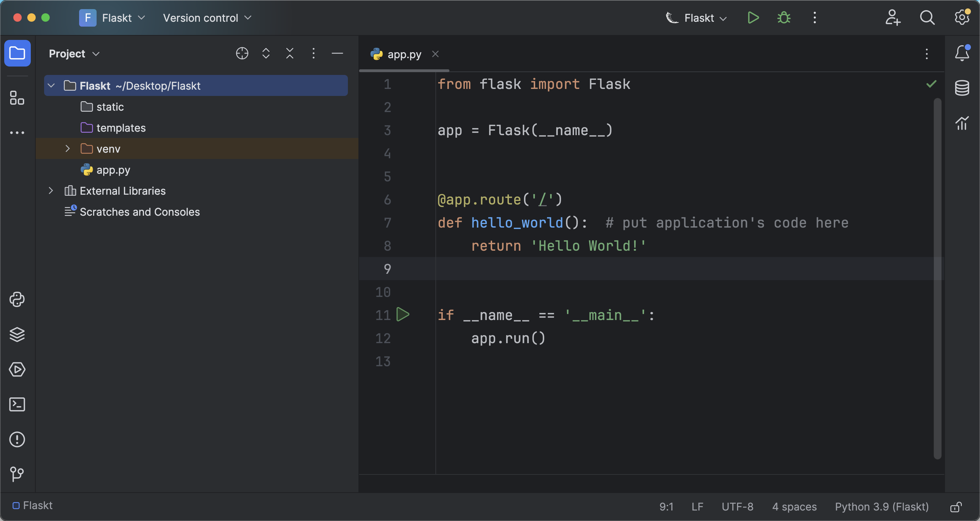
Task: Open the Structure tool window icon
Action: click(x=17, y=98)
